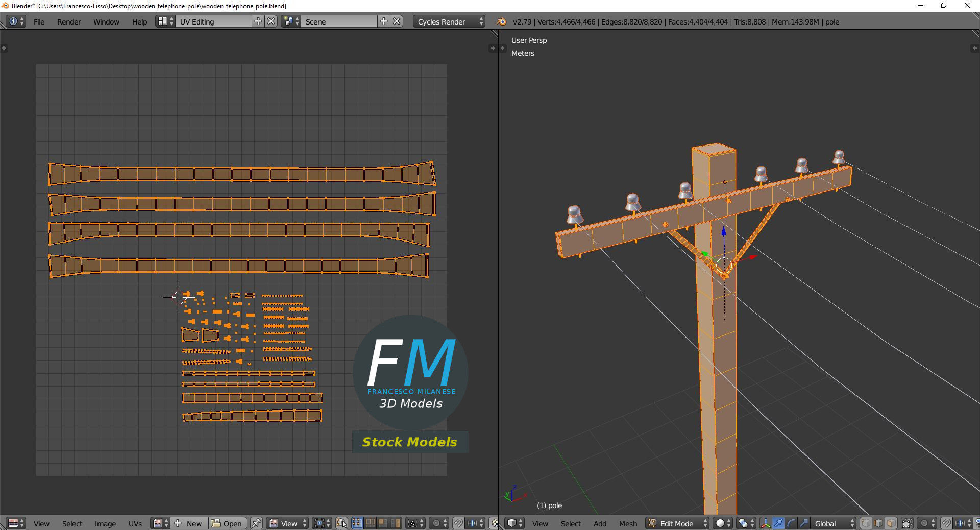Add a new screen layout
The image size is (980, 530).
258,21
